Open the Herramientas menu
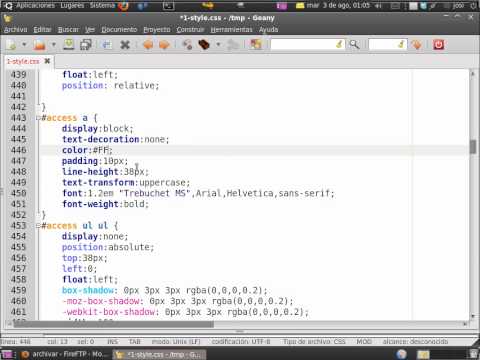Viewport: 480px width, 360px height. pyautogui.click(x=232, y=30)
